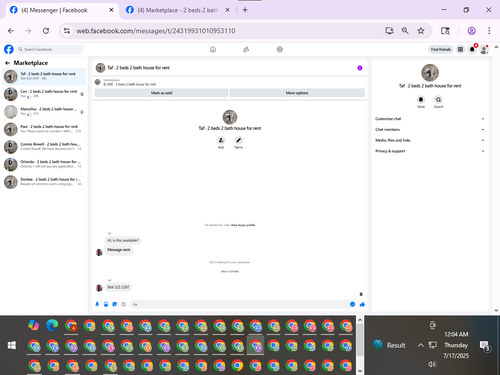The width and height of the screenshot is (500, 375).
Task: Choose a GIF from the composer
Action: click(x=123, y=304)
